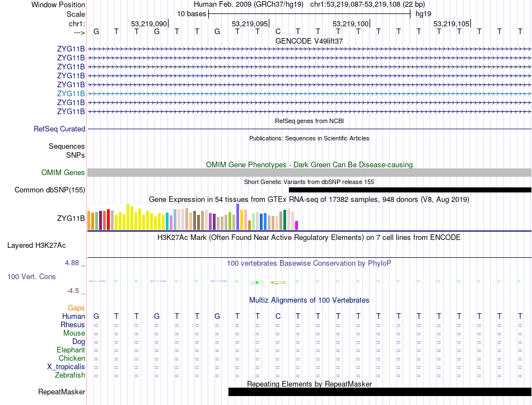This screenshot has height=405, width=532.
Task: Select the light-blue highlighted ZYG11B transcript label
Action: click(x=71, y=94)
